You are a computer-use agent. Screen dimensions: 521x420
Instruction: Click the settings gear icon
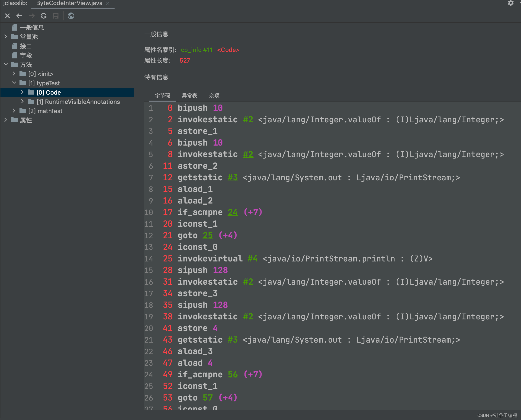tap(511, 3)
